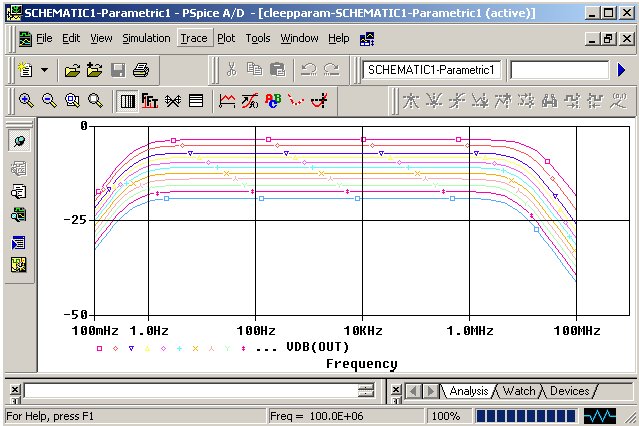Image resolution: width=639 pixels, height=426 pixels.
Task: Click the Cursor Min icon
Action: click(480, 101)
